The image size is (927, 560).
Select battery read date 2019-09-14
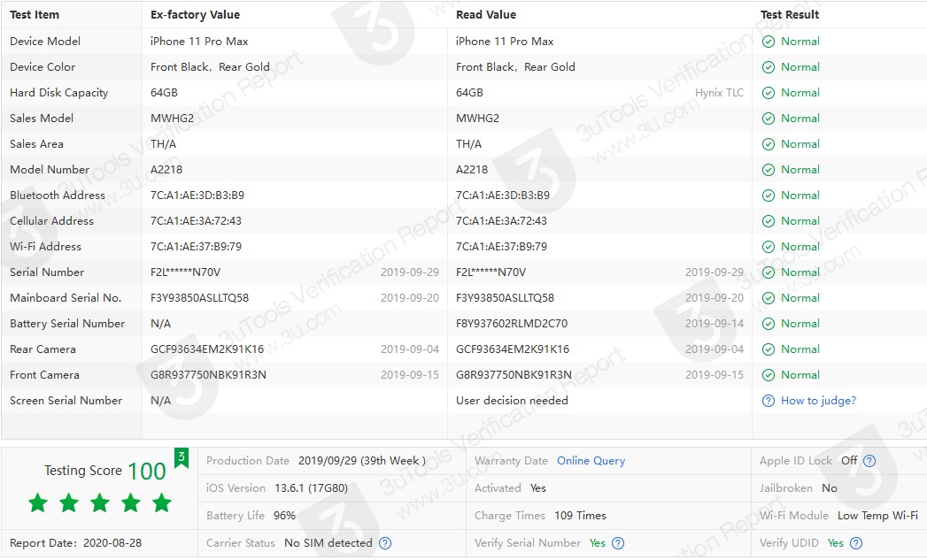click(715, 324)
